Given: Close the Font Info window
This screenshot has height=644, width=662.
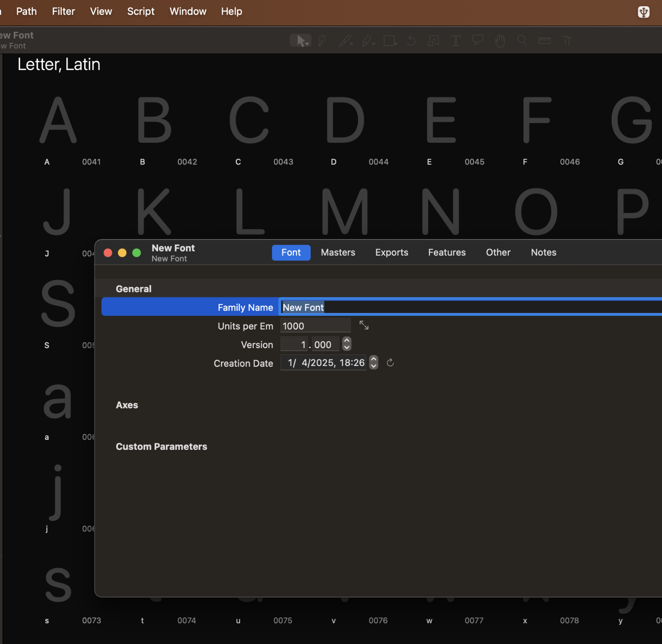Looking at the screenshot, I should click(x=108, y=253).
